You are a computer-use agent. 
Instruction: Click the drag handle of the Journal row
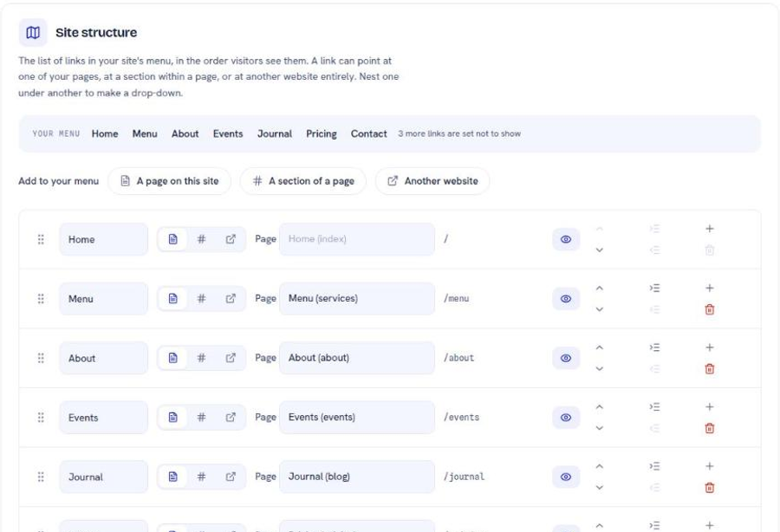pyautogui.click(x=41, y=477)
